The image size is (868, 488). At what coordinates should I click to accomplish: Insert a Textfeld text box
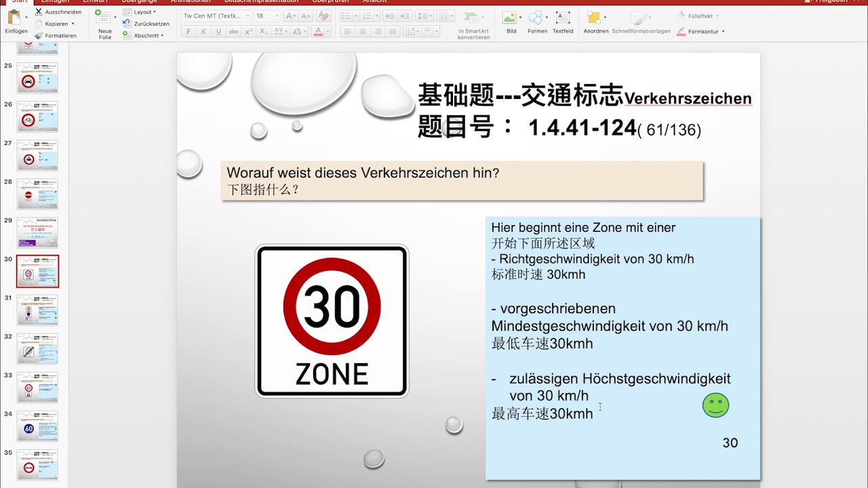pos(562,18)
